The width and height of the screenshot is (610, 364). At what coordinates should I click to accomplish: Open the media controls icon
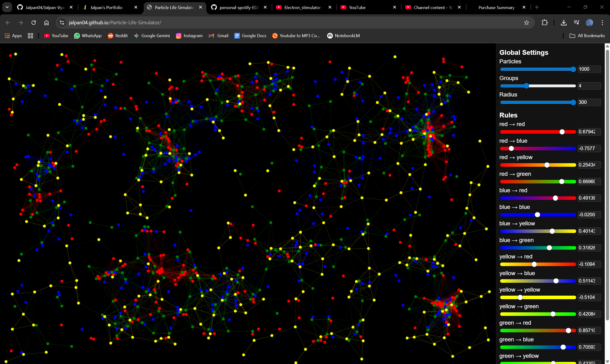click(x=577, y=23)
